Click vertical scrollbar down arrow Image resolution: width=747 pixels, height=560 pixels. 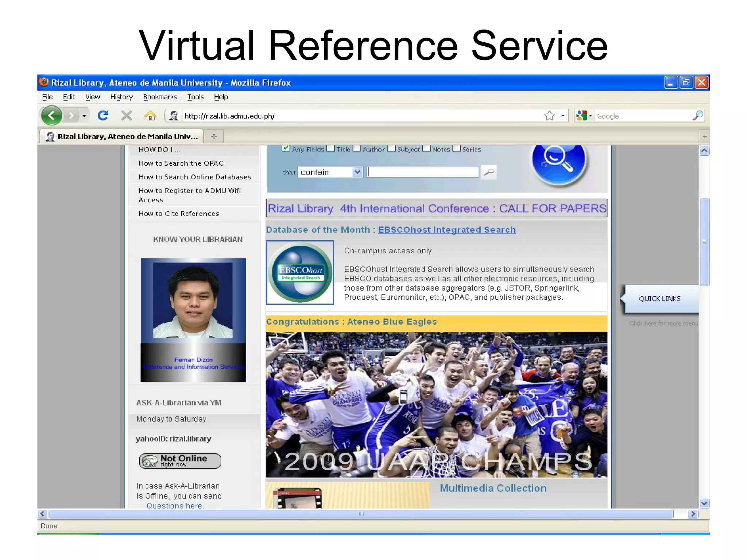pyautogui.click(x=704, y=503)
